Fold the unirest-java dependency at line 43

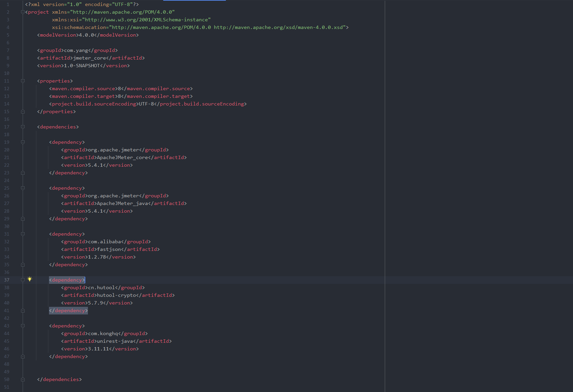(x=23, y=326)
